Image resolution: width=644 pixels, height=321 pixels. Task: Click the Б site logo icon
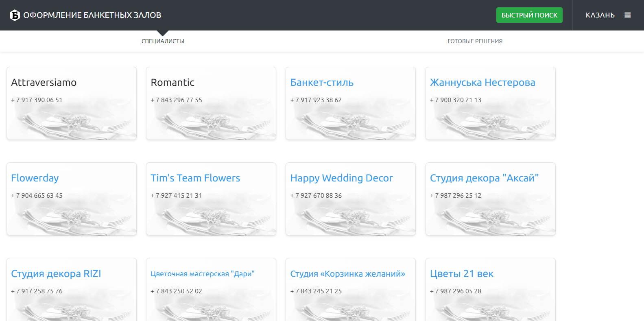pyautogui.click(x=15, y=15)
